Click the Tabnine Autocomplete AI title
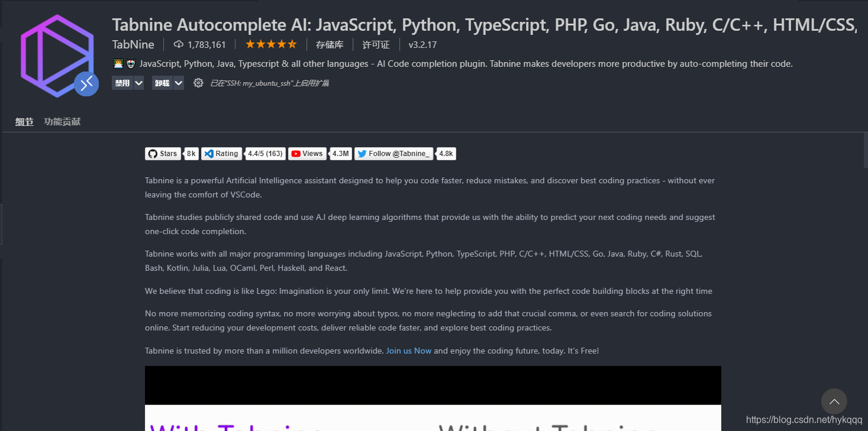Screen dimensions: 868x431 (x=484, y=25)
